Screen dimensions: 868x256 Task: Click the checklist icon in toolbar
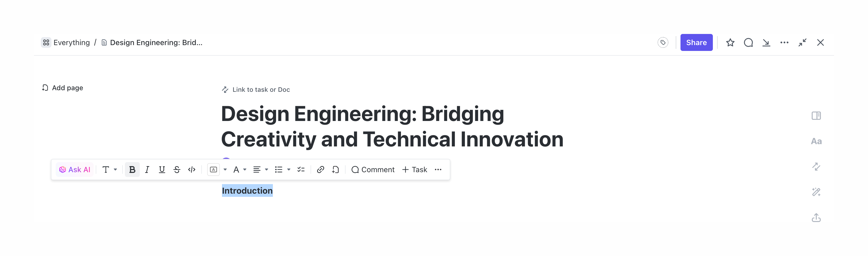[x=301, y=170]
